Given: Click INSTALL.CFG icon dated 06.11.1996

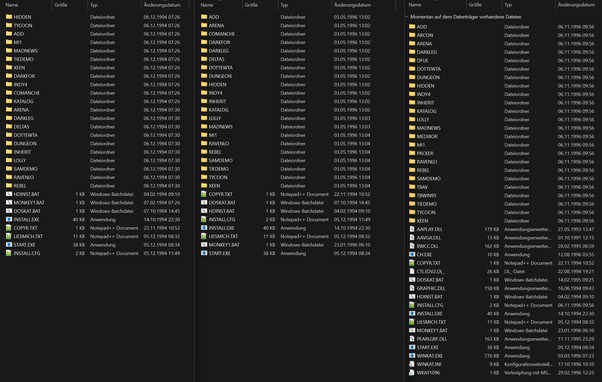Looking at the screenshot, I should pyautogui.click(x=412, y=305).
